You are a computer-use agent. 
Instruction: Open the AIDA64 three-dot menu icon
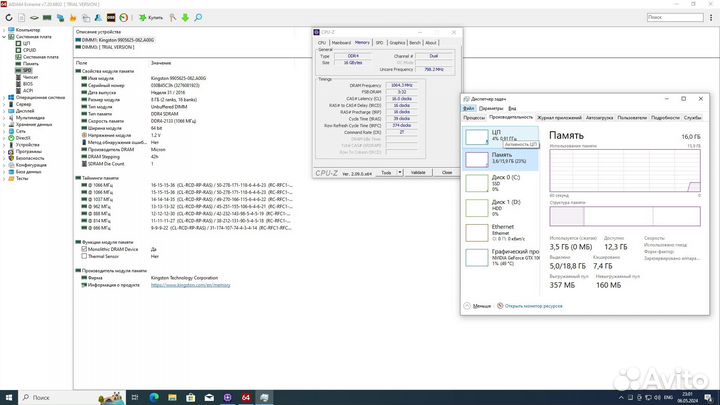(711, 17)
